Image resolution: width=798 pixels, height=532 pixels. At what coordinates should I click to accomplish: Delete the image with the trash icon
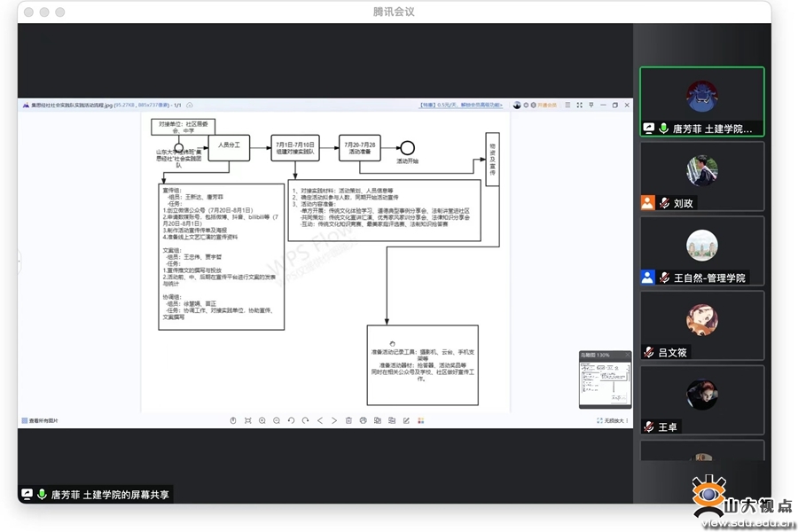coord(348,420)
